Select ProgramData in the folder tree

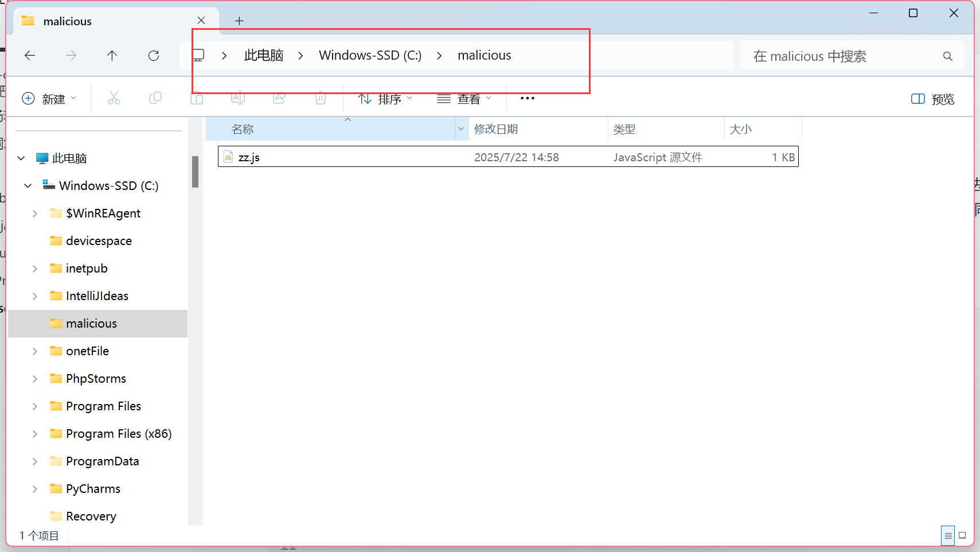(x=102, y=461)
